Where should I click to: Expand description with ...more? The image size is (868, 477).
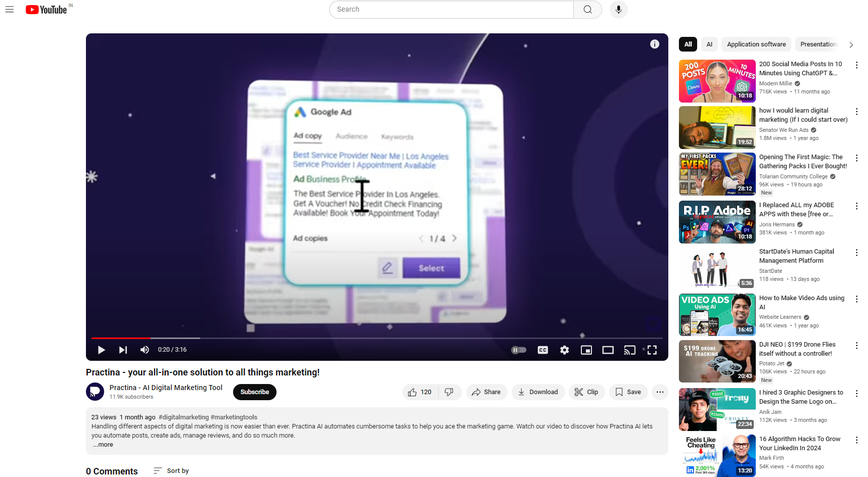point(103,445)
